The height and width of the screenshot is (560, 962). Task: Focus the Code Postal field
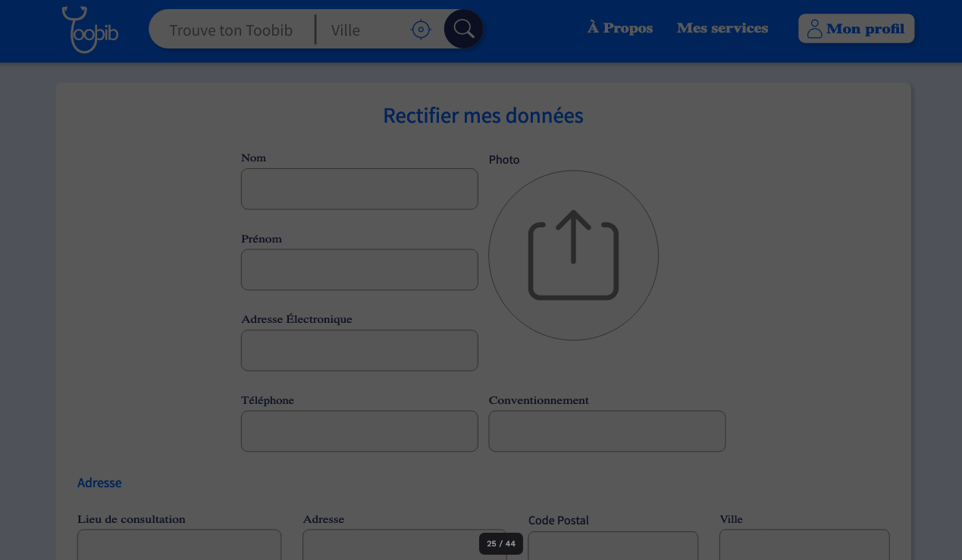coord(613,547)
